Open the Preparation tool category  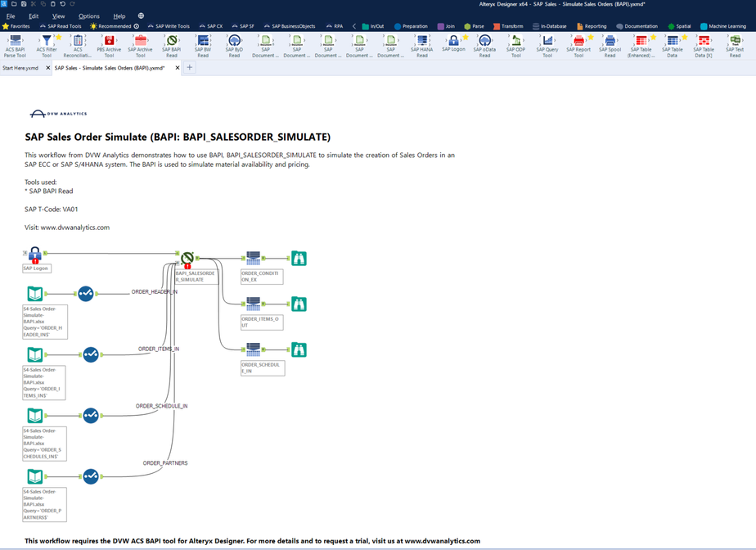pyautogui.click(x=411, y=26)
